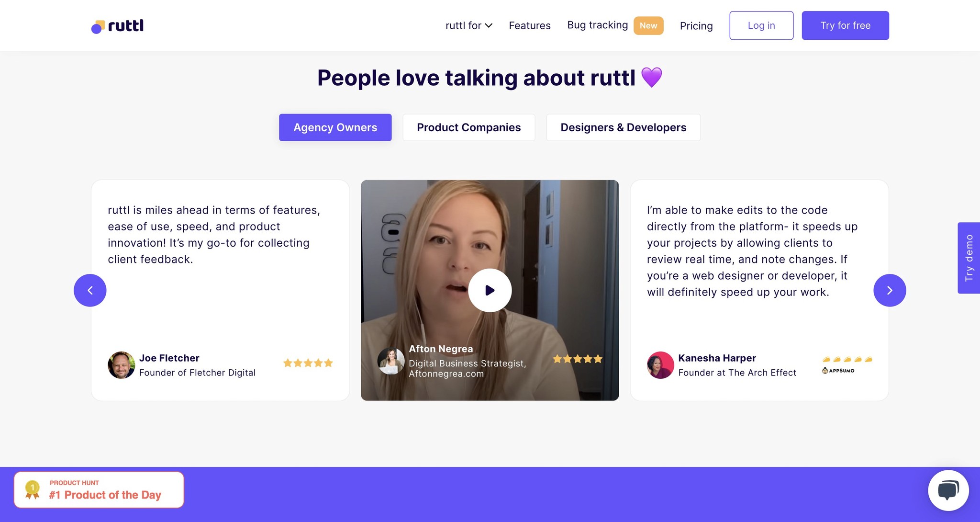This screenshot has height=522, width=980.
Task: Open the Features menu item
Action: pos(529,26)
